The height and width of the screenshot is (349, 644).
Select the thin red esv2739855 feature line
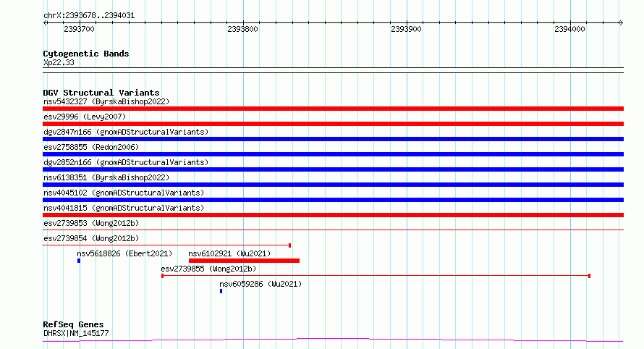click(376, 276)
